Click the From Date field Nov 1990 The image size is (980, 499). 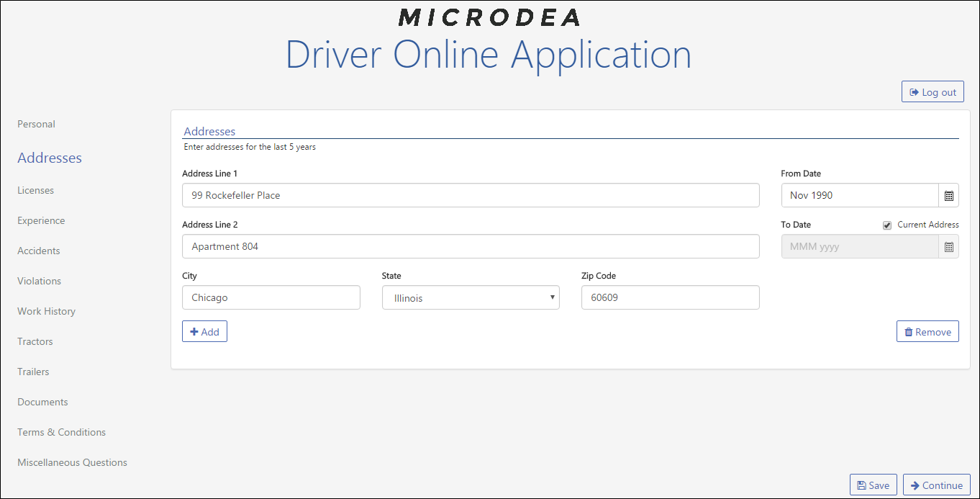coord(860,195)
